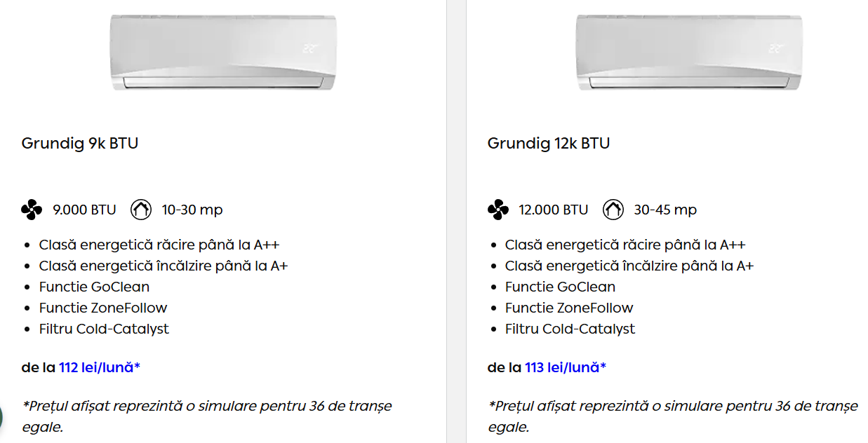Viewport: 868px width, 443px height.
Task: Click the 36 de tranșe disclaimer under 12k BTU
Action: (x=672, y=416)
